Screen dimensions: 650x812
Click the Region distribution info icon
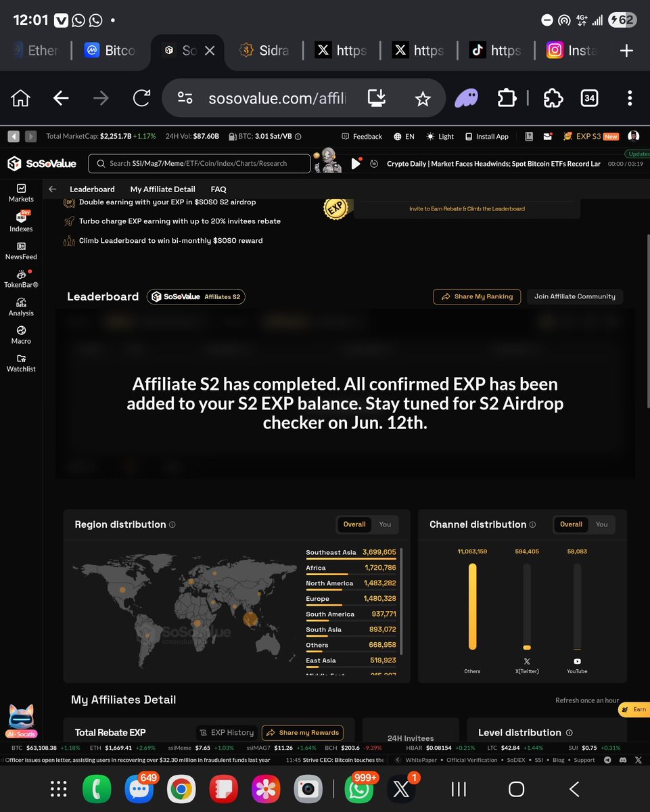(172, 524)
